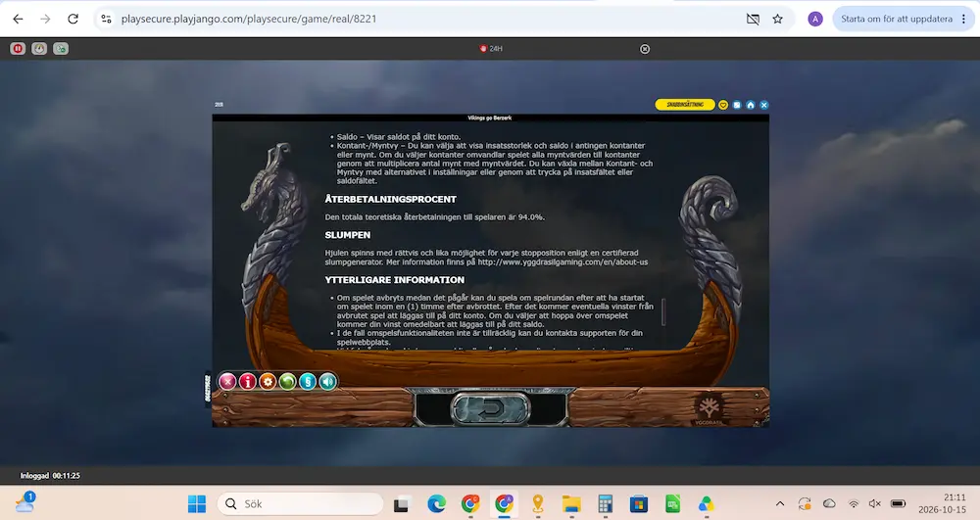Click the green self-test icon in top bar
980x520 pixels.
pos(61,49)
